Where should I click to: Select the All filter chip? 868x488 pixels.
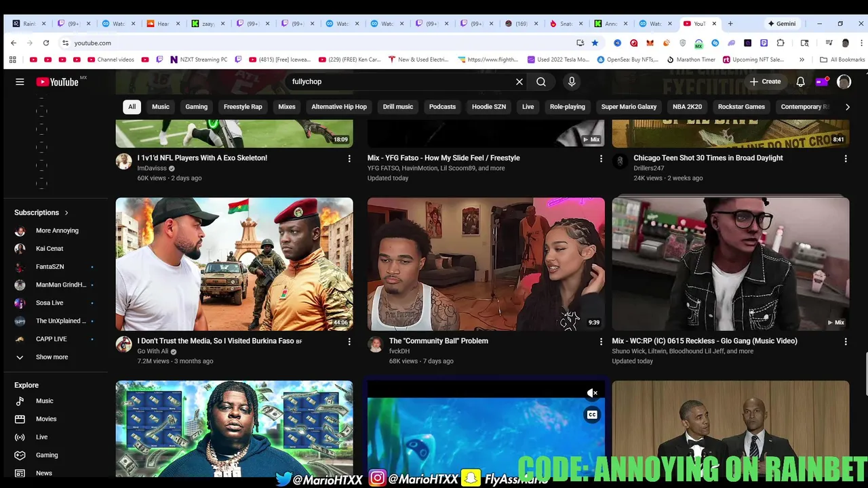pyautogui.click(x=132, y=106)
